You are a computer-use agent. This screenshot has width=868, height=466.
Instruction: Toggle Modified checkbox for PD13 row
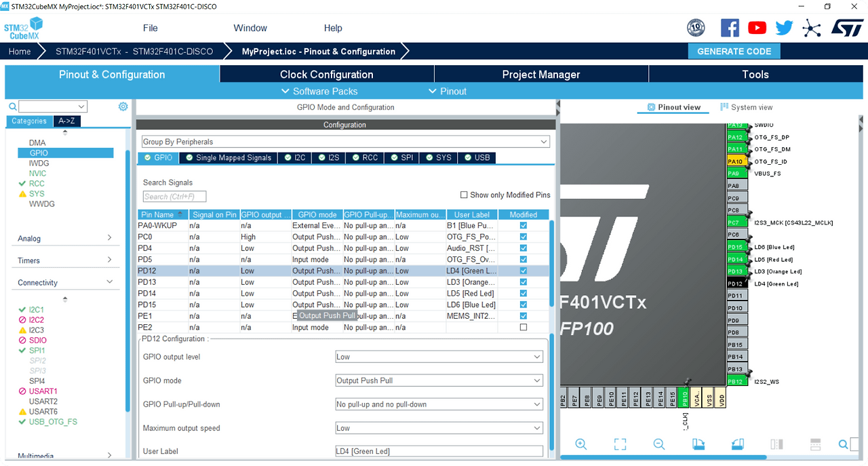coord(523,282)
